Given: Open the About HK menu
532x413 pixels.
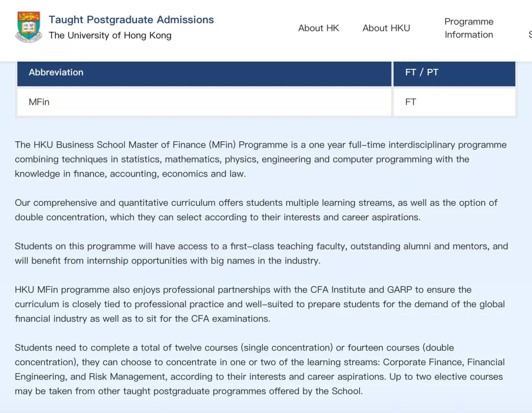Looking at the screenshot, I should click(319, 28).
